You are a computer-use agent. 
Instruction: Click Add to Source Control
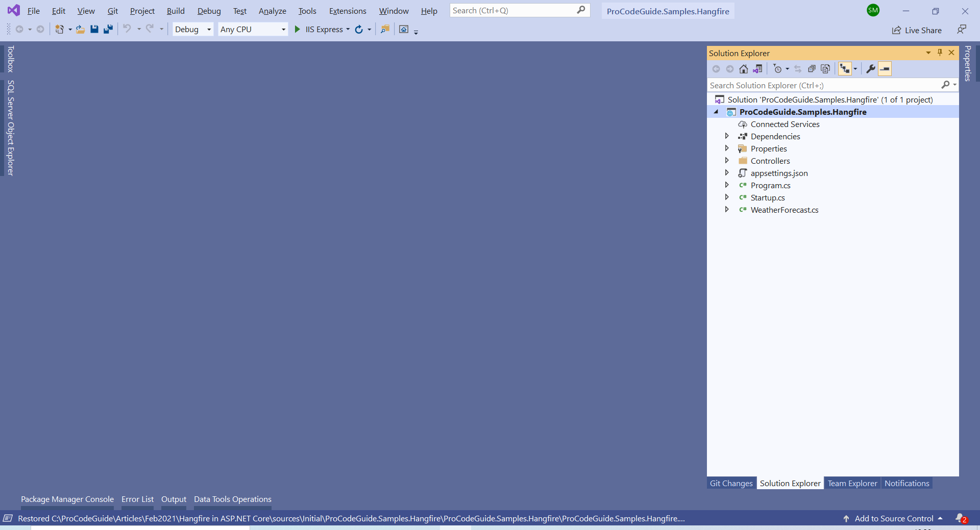(x=894, y=518)
